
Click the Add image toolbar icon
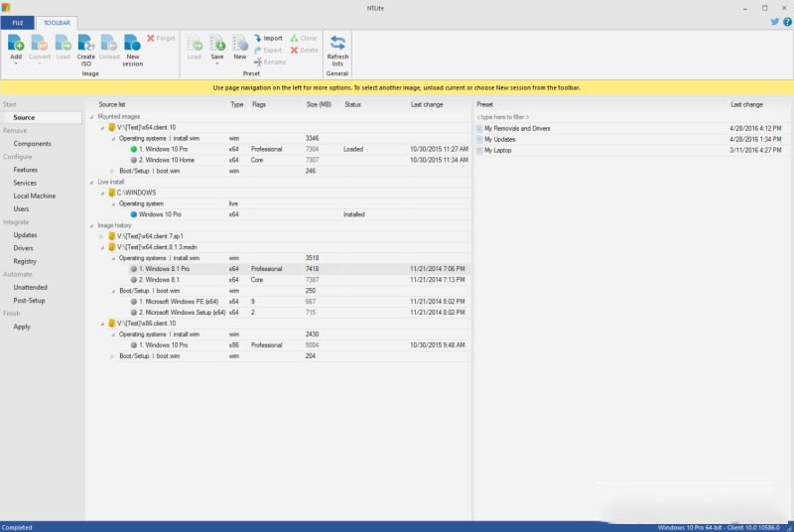coord(16,43)
